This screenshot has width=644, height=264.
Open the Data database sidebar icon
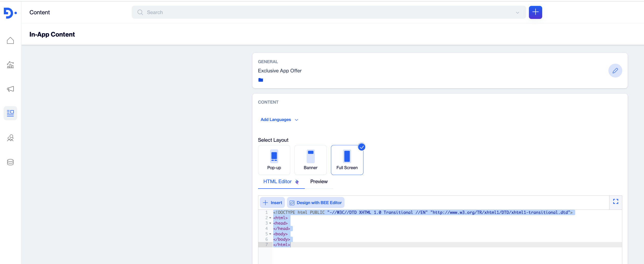pyautogui.click(x=10, y=162)
